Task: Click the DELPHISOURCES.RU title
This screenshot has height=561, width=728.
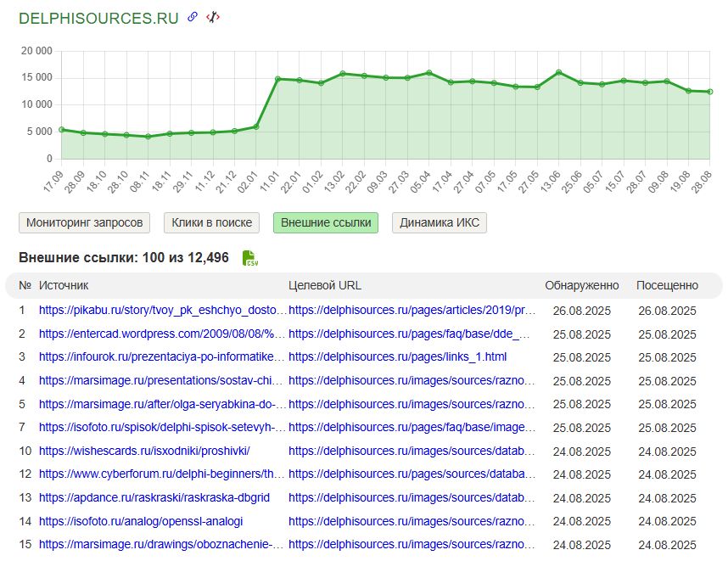Action: point(98,18)
